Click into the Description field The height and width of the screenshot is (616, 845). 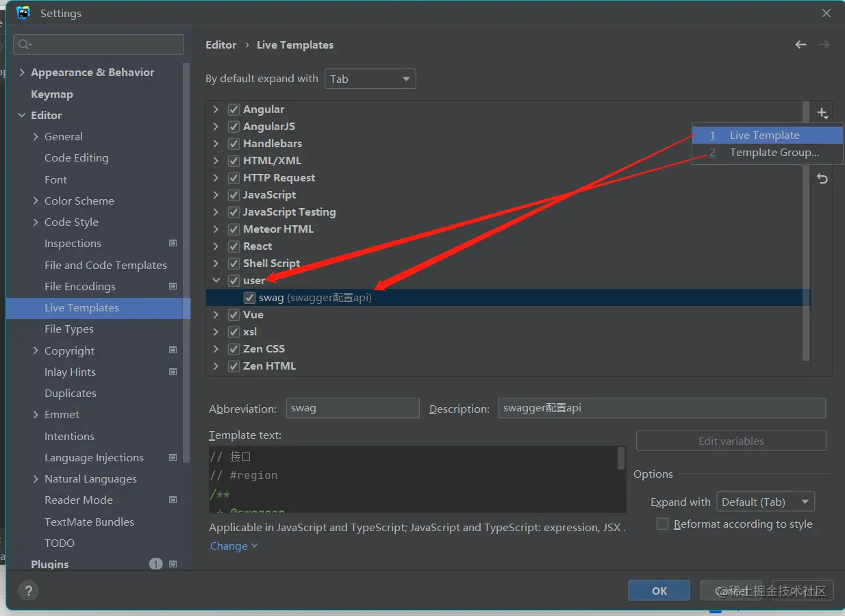[x=662, y=408]
